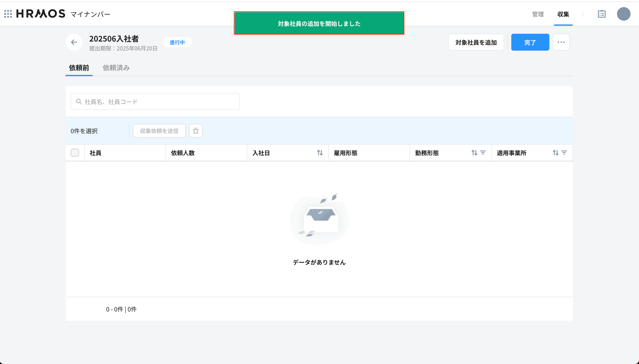Sort by 入社日 column arrows
639x364 pixels.
[x=320, y=153]
